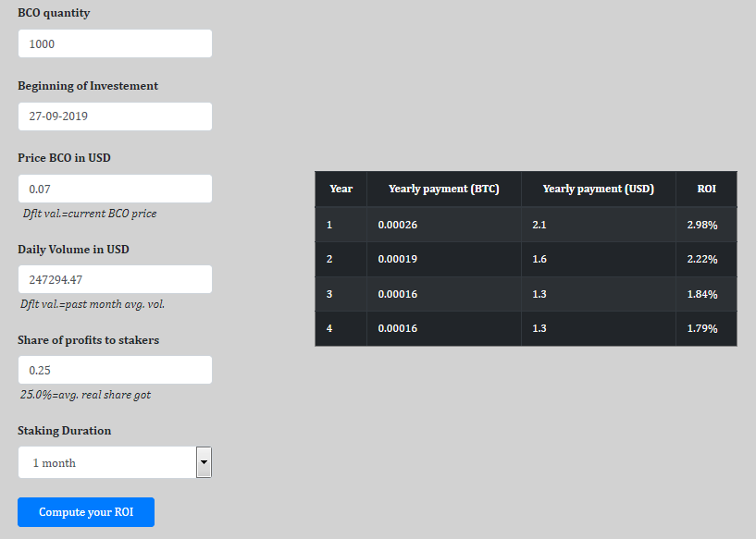Select the 1.79% ROI cell
The image size is (756, 539).
click(706, 328)
